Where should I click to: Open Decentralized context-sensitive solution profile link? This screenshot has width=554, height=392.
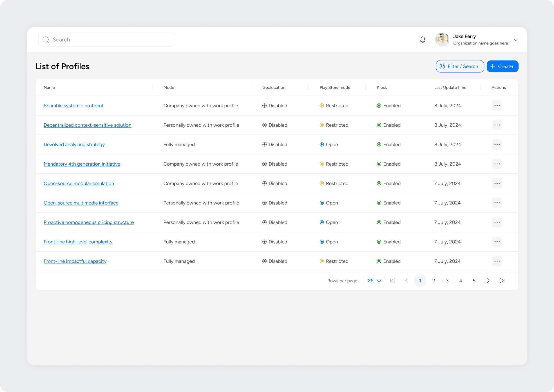pos(87,125)
